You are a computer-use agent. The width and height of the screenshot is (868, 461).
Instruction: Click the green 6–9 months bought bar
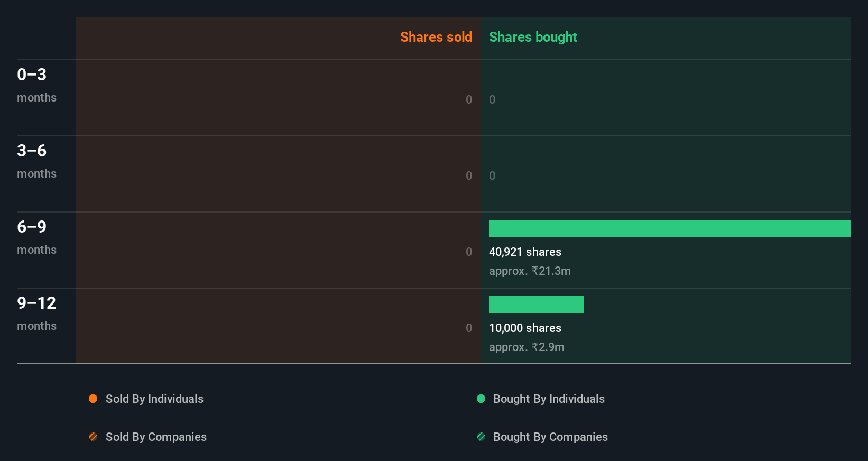670,228
